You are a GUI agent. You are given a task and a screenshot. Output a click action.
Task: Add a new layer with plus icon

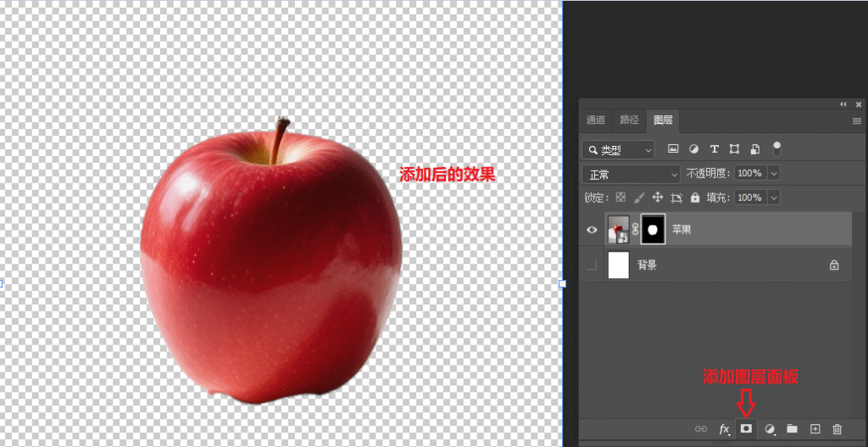click(x=815, y=429)
